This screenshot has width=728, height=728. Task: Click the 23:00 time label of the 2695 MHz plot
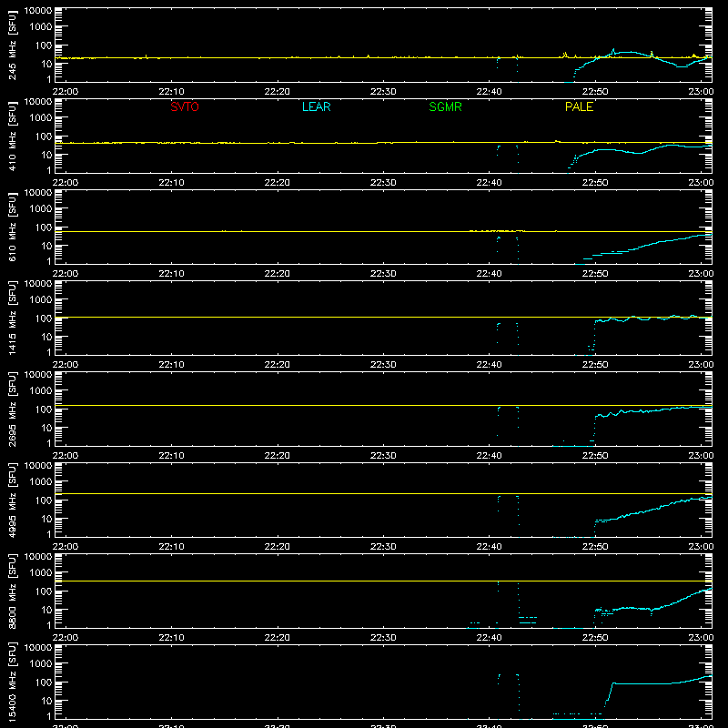(x=701, y=456)
